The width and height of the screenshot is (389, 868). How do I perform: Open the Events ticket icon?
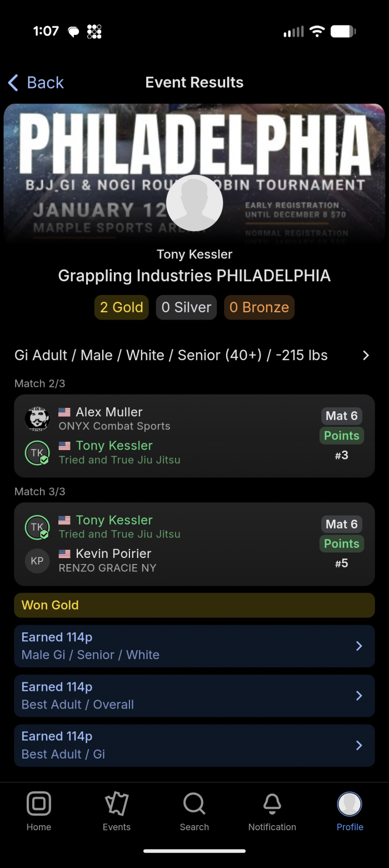click(x=117, y=804)
